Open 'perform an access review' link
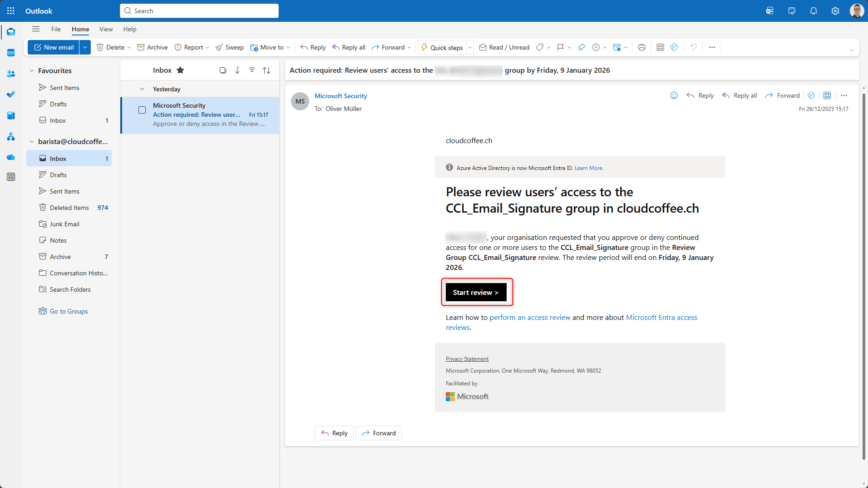Screen dimensions: 868x488 click(x=530, y=317)
